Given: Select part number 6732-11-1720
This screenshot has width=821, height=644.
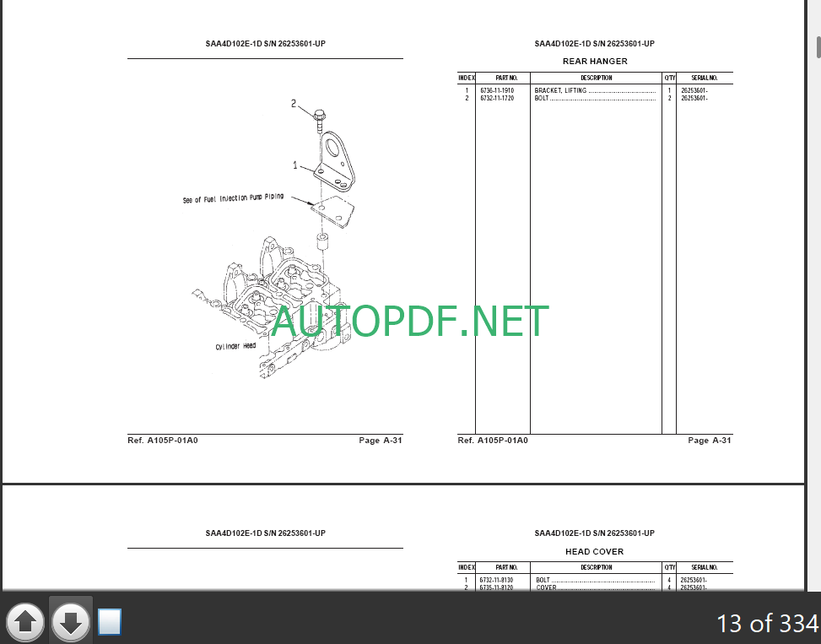Looking at the screenshot, I should 497,99.
